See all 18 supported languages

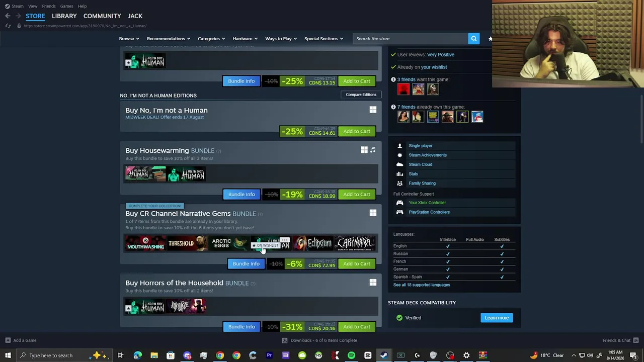(x=422, y=285)
